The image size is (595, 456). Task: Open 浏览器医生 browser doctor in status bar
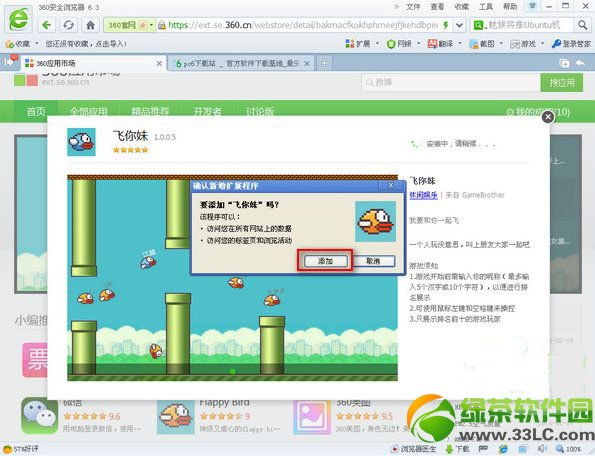pyautogui.click(x=414, y=449)
